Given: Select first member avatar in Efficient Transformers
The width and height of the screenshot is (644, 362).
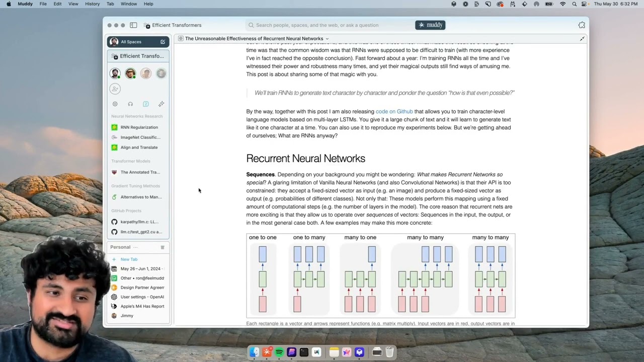Looking at the screenshot, I should click(x=115, y=73).
